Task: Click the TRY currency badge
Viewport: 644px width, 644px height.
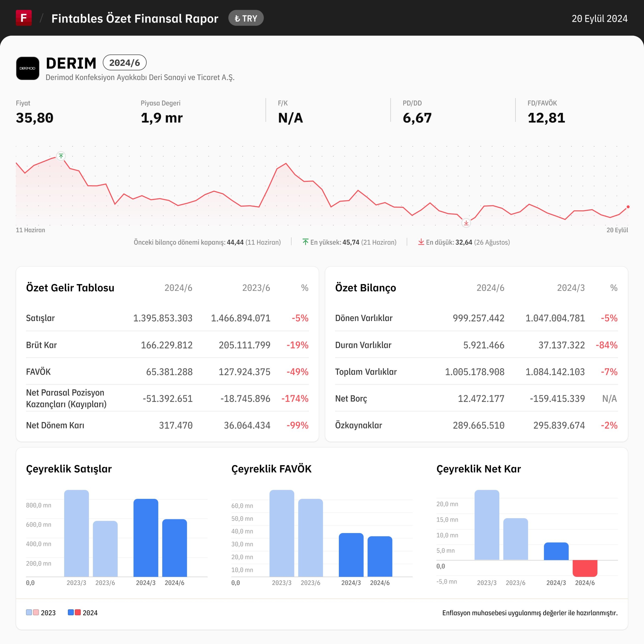Action: click(x=246, y=18)
